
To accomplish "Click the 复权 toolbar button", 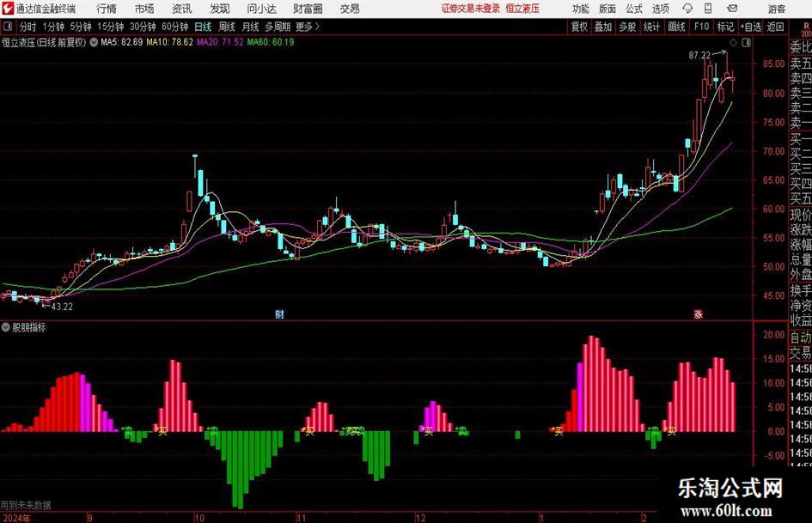I will tap(579, 27).
